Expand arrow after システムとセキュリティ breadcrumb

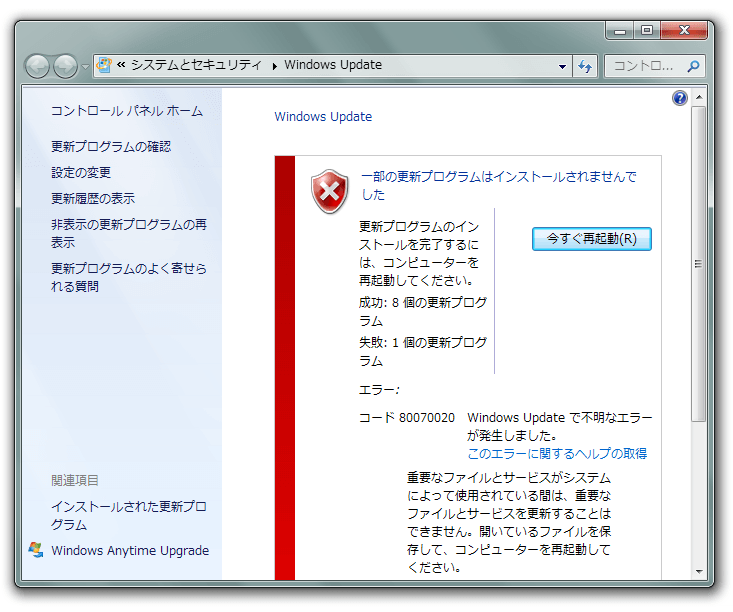(274, 66)
